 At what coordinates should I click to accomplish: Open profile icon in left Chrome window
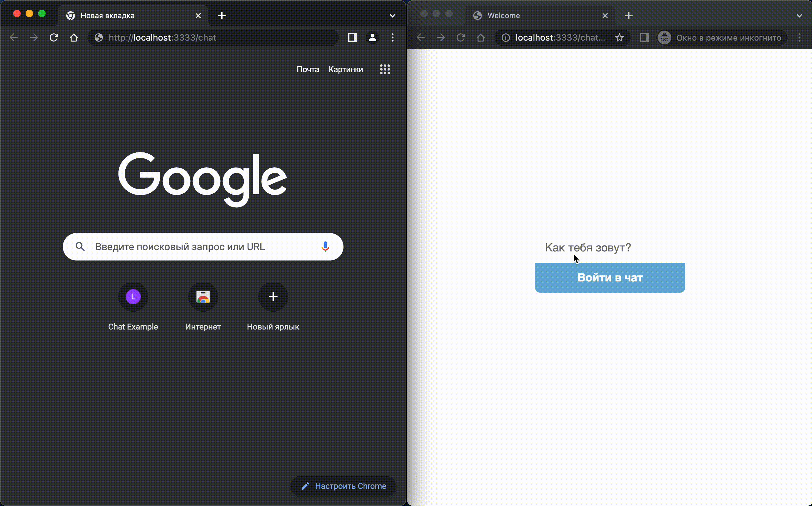point(372,37)
